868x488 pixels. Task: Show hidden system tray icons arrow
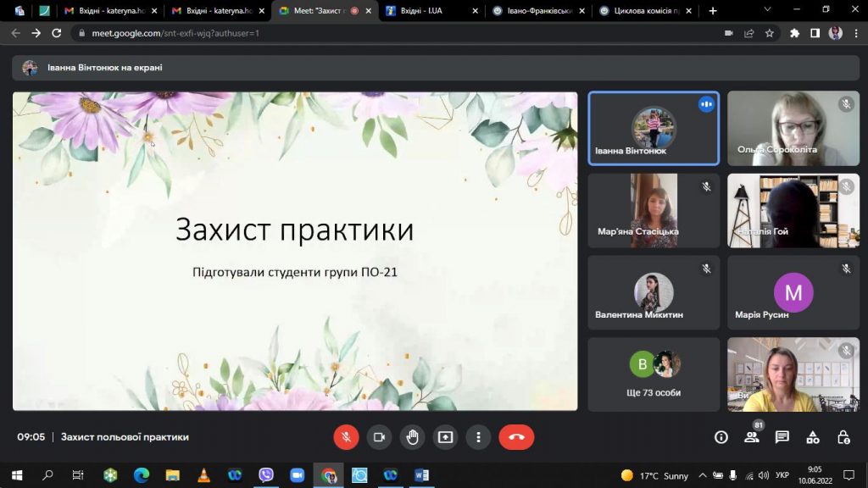tap(703, 475)
